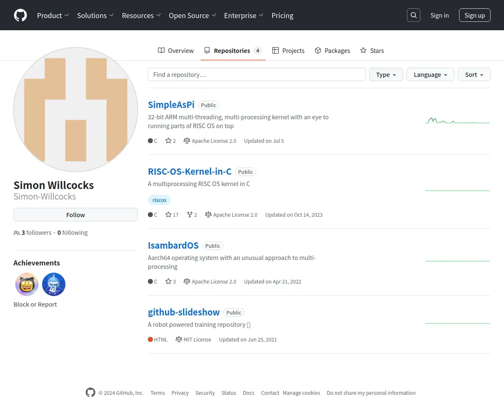Switch to the Projects tab
This screenshot has height=420, width=504.
tap(288, 50)
